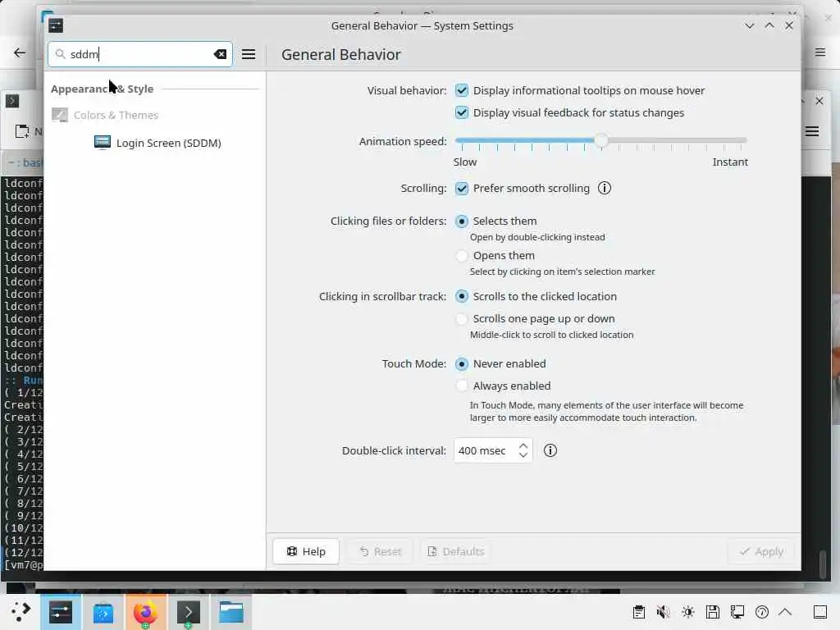Show info about smooth scrolling
The image size is (840, 630).
coord(605,188)
